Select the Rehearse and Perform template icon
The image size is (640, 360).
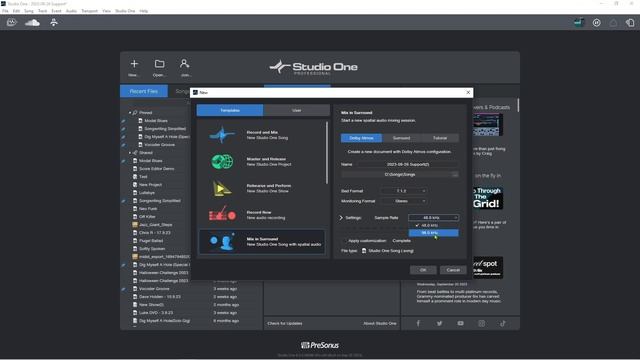click(x=222, y=188)
